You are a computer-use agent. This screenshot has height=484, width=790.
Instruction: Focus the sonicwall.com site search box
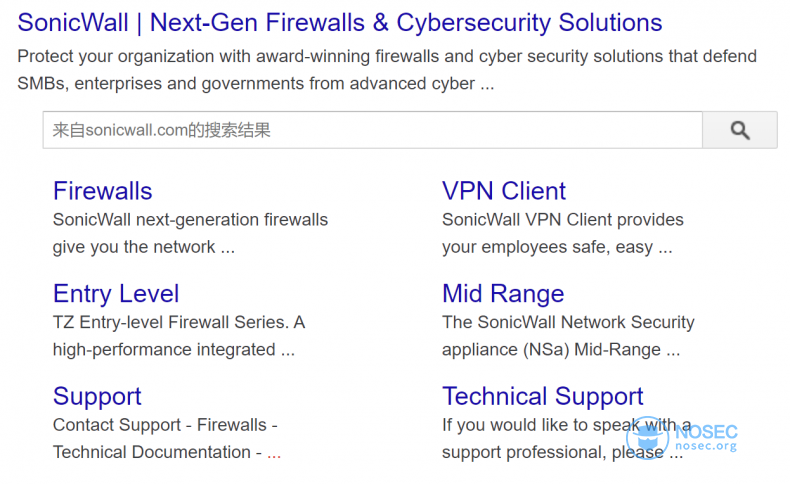[x=372, y=130]
